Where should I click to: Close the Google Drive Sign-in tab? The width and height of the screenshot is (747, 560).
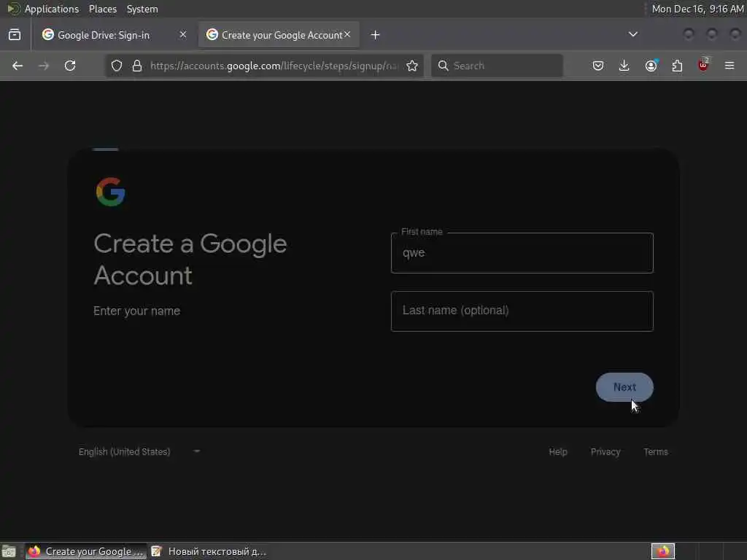click(183, 34)
